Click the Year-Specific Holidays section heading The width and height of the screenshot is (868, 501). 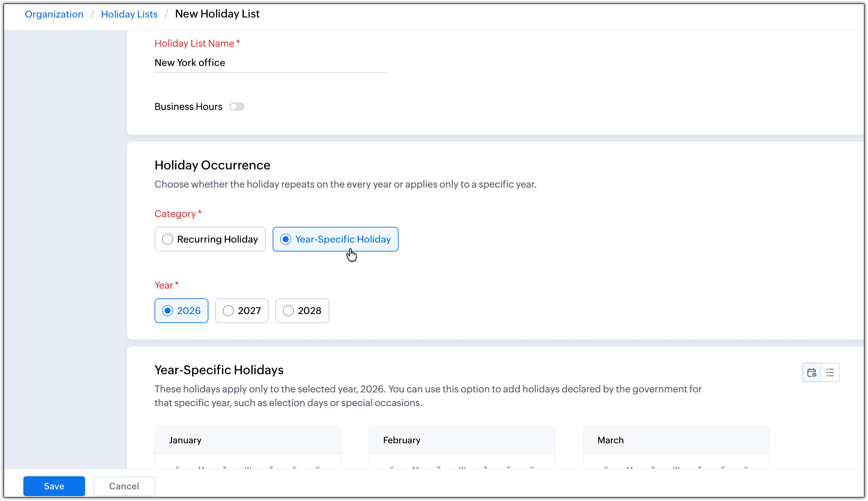click(x=219, y=370)
